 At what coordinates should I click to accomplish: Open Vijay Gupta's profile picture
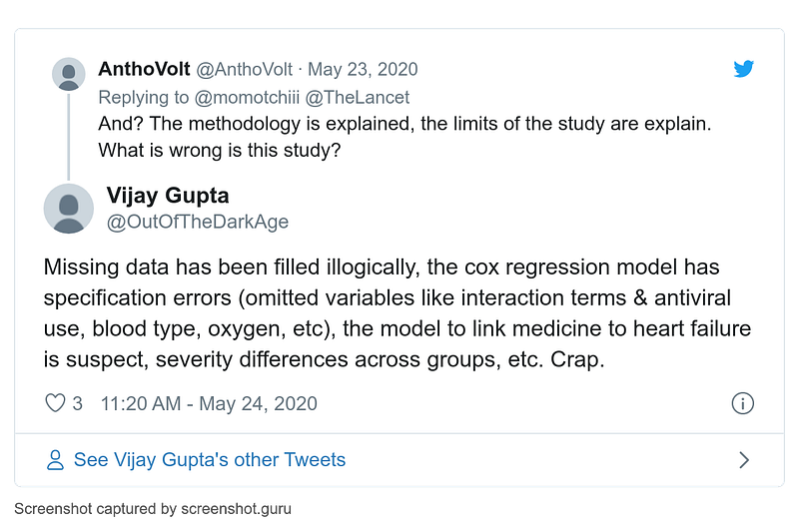pos(69,209)
